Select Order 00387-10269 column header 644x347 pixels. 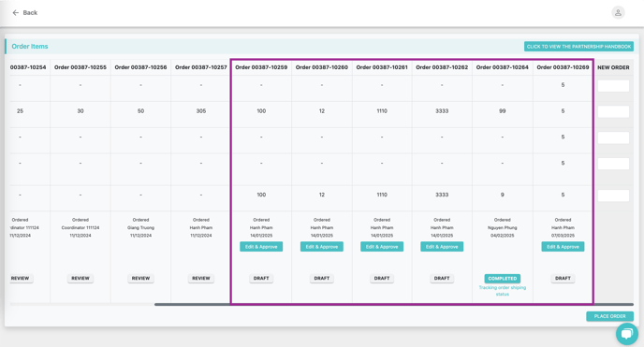pyautogui.click(x=563, y=67)
